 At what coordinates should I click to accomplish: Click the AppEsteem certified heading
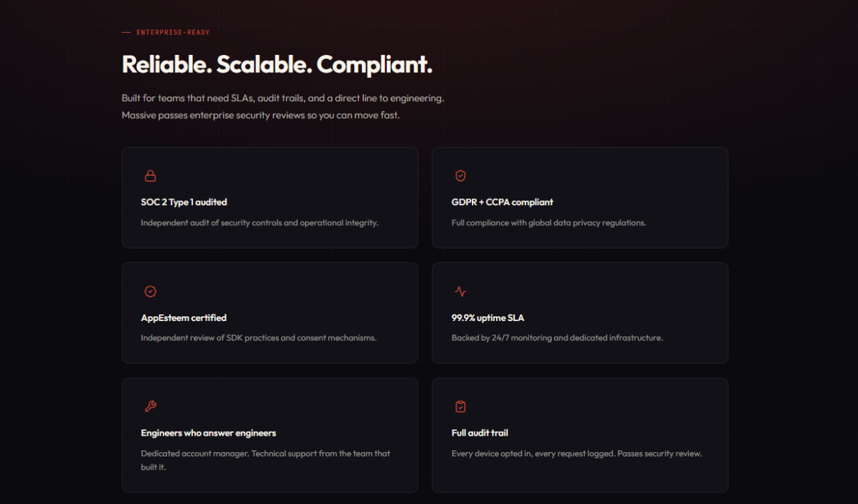tap(184, 318)
